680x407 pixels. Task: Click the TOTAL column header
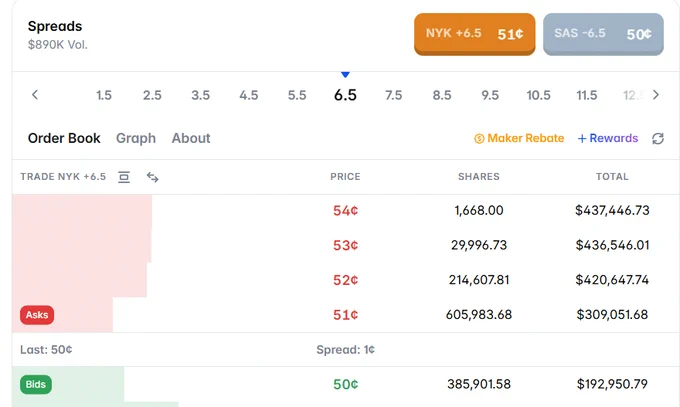tap(612, 177)
